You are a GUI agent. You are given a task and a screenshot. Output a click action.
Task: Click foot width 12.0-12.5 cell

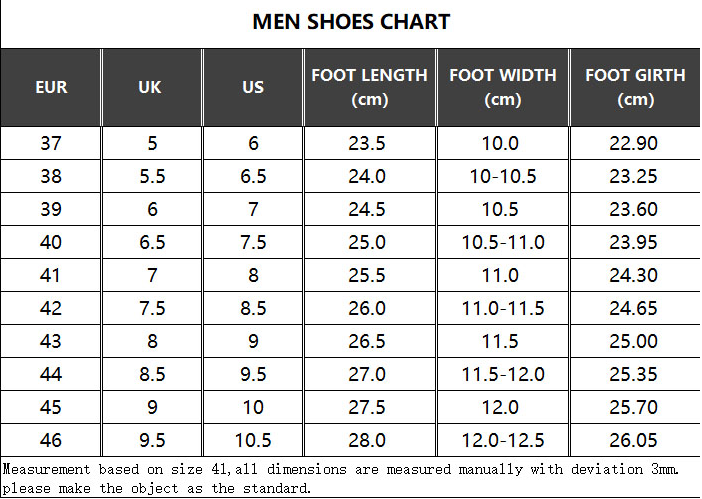pyautogui.click(x=503, y=440)
